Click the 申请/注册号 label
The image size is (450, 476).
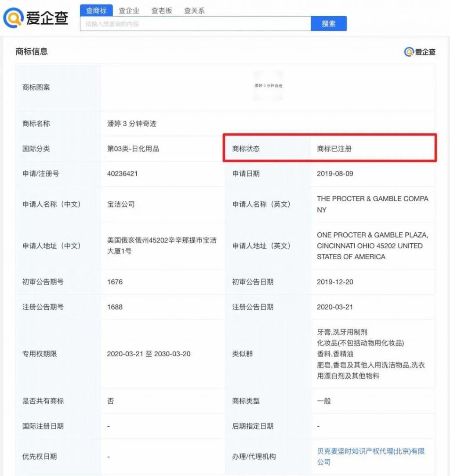click(40, 174)
